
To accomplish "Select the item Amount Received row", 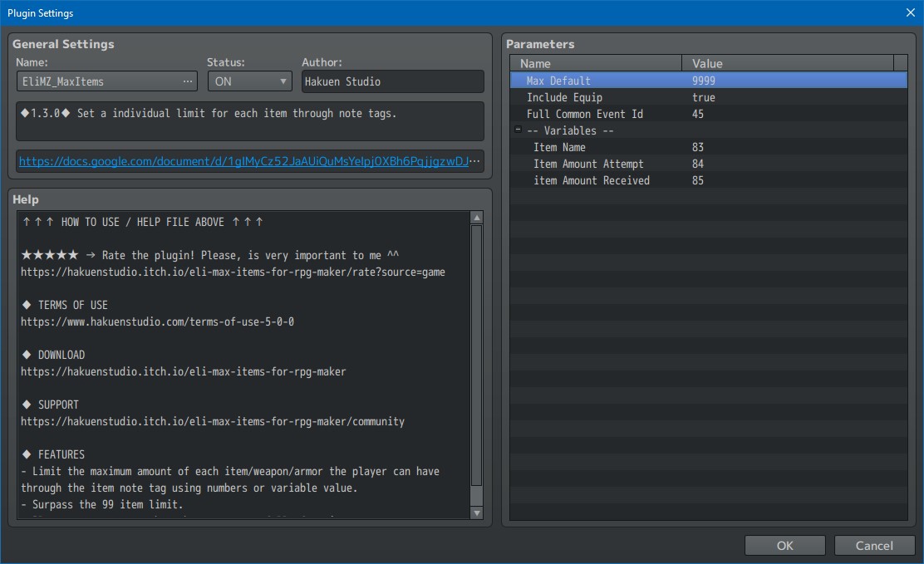I will coord(591,180).
